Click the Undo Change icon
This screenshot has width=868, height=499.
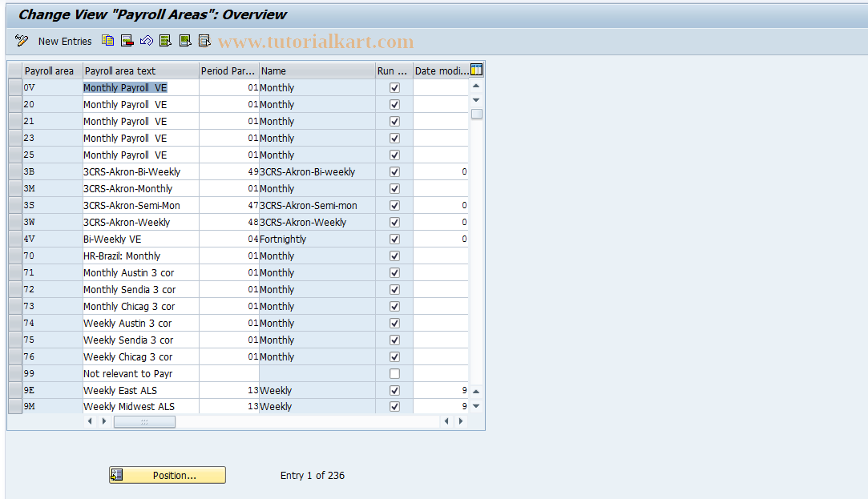point(147,40)
